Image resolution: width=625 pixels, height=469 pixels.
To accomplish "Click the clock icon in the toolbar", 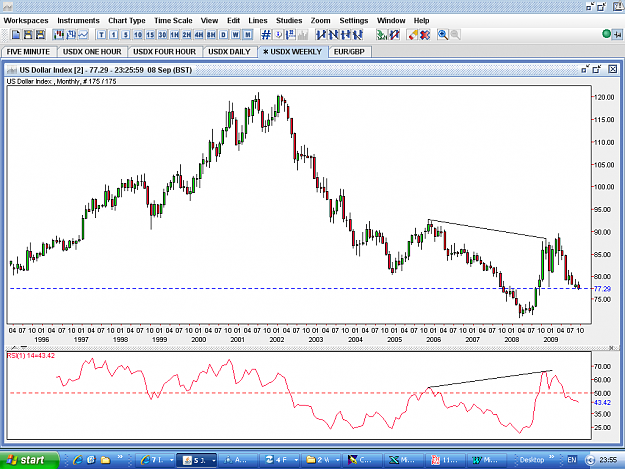I will tap(279, 35).
